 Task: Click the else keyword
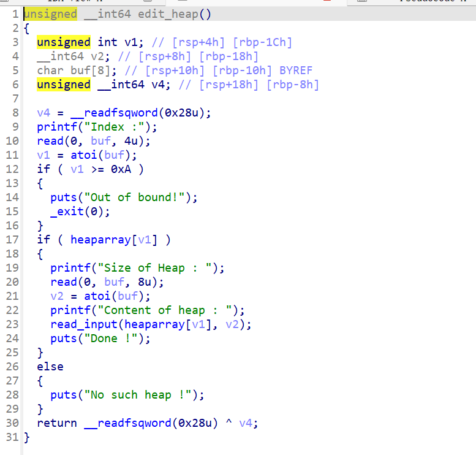coord(50,367)
